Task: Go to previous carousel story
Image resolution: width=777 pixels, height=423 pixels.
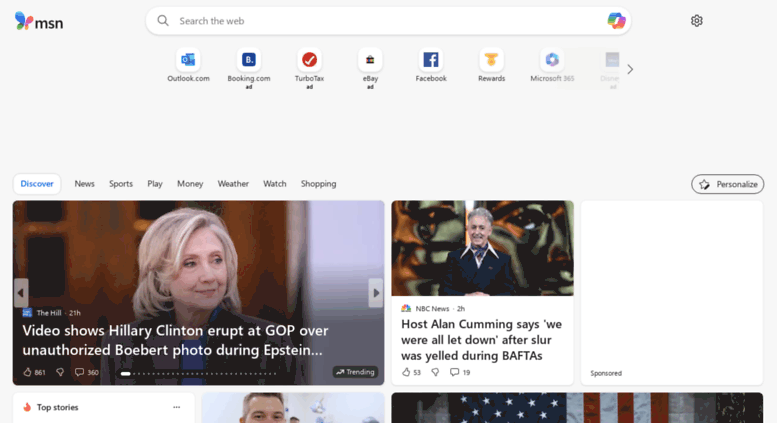Action: tap(21, 293)
